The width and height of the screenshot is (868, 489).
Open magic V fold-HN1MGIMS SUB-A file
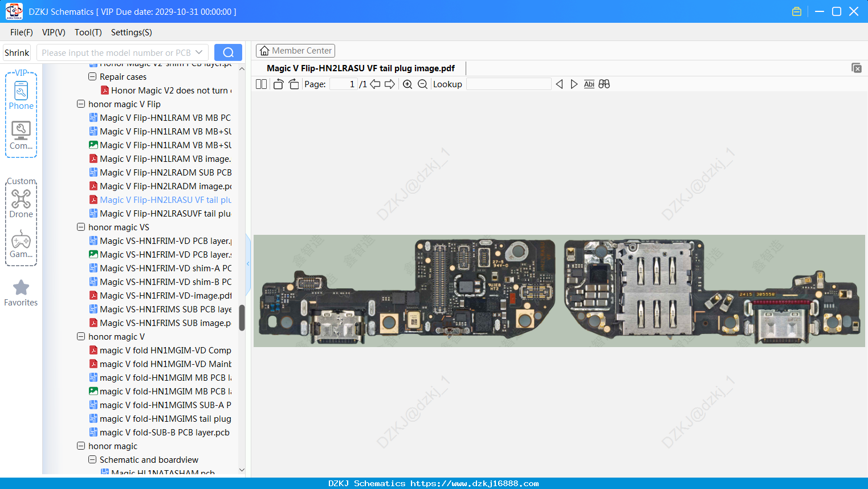160,405
